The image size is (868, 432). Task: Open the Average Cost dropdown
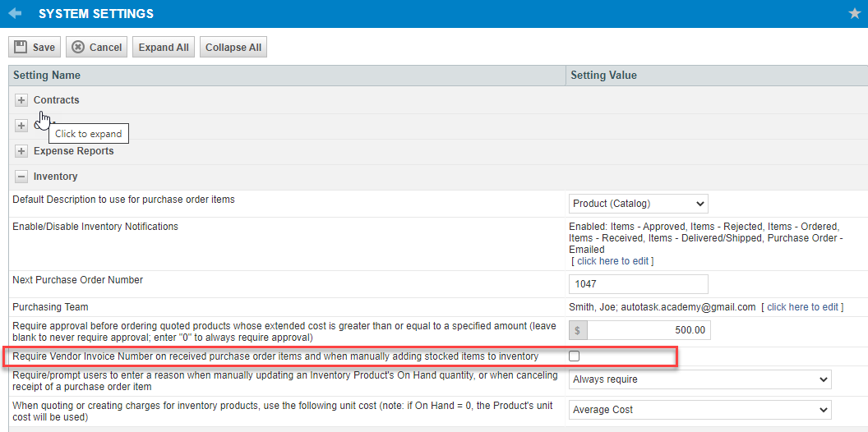(699, 410)
